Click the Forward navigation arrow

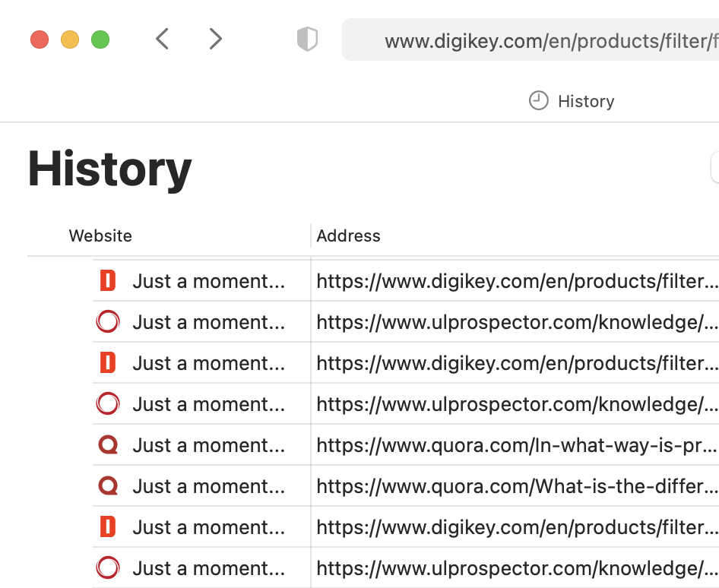216,39
